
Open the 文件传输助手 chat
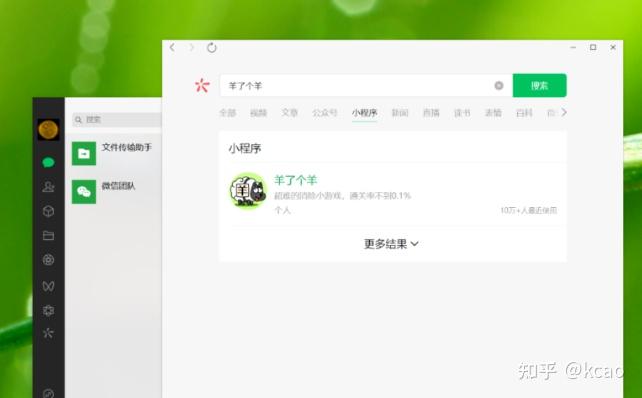(113, 153)
